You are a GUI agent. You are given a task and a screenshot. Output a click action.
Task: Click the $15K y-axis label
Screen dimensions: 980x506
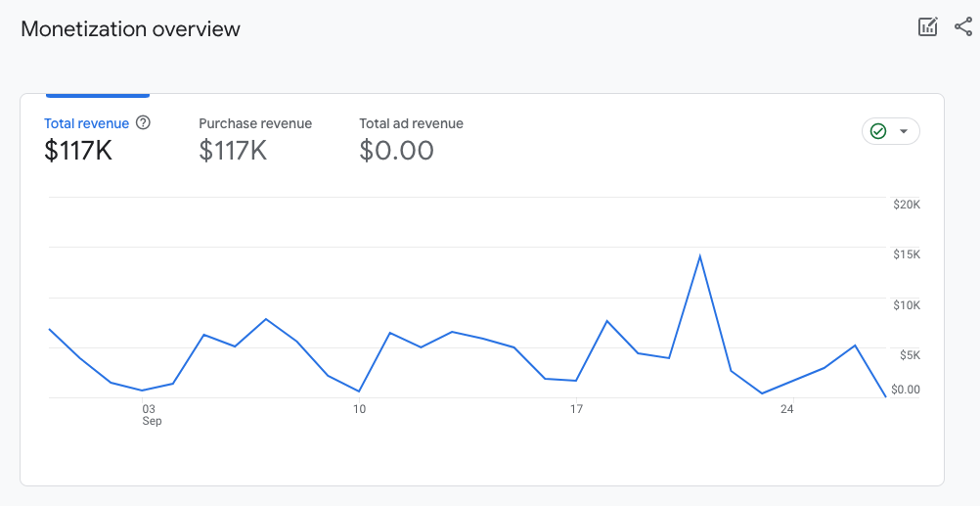tap(907, 254)
